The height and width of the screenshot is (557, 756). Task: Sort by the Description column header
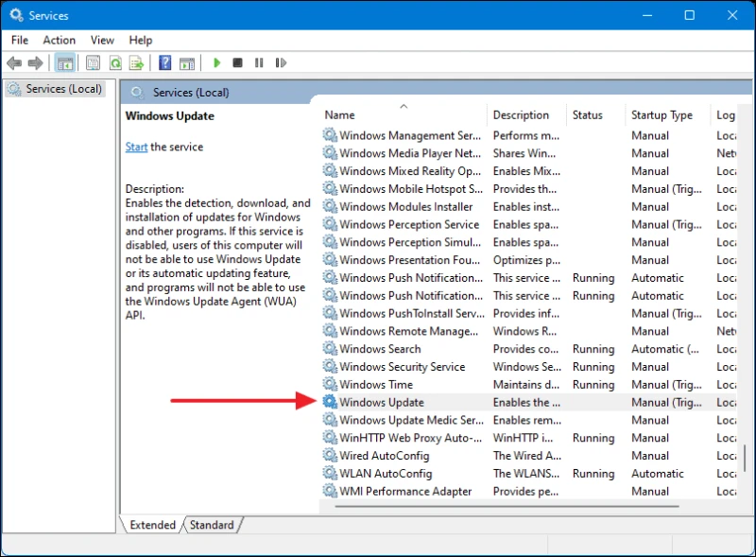(526, 114)
